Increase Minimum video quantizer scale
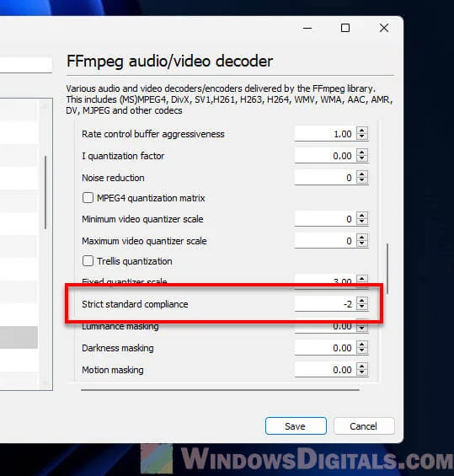Viewport: 454px width, 476px height. click(x=361, y=216)
